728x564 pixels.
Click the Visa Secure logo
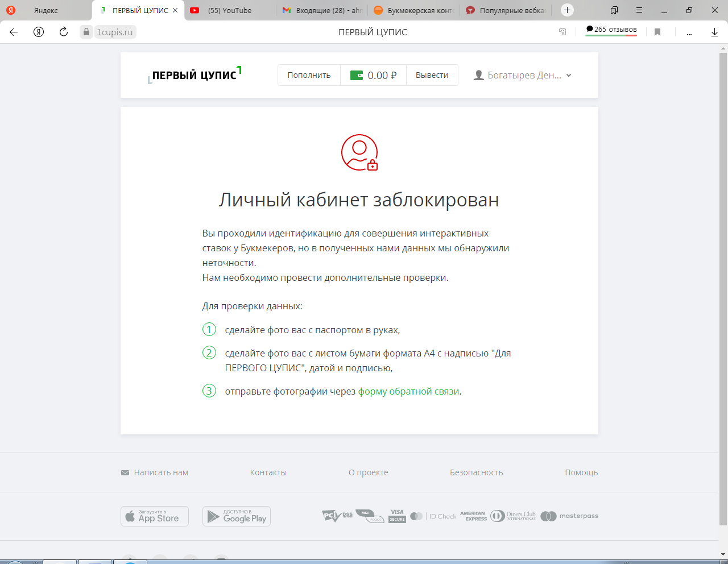(397, 516)
